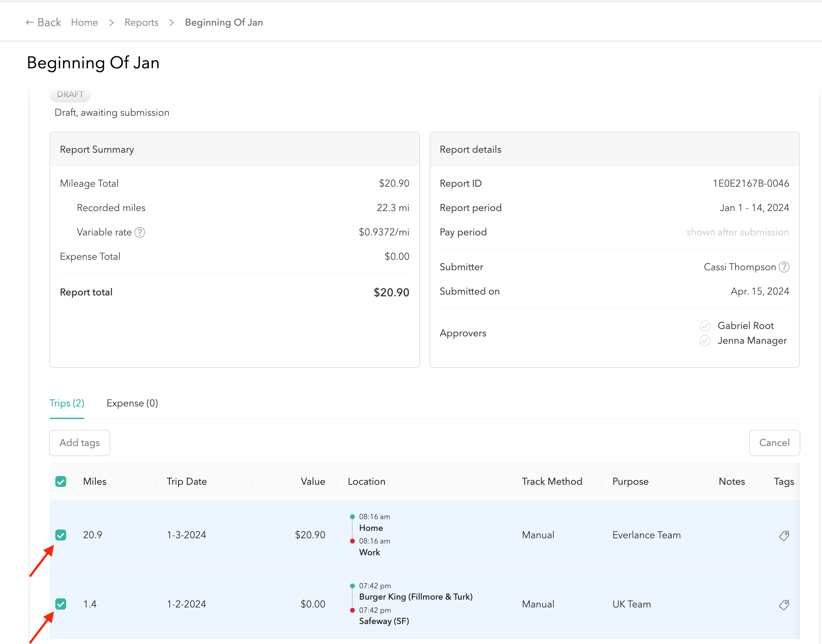The height and width of the screenshot is (644, 822).
Task: Click the DRAFT status badge
Action: pyautogui.click(x=70, y=94)
